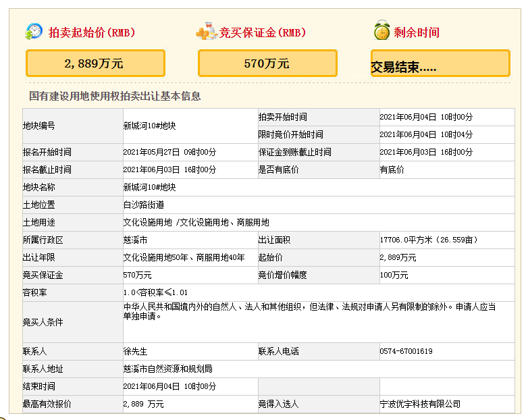Click the 新城河10#地块 value in 地块编号 row
Viewport: 528px width, 420px height.
coord(149,126)
